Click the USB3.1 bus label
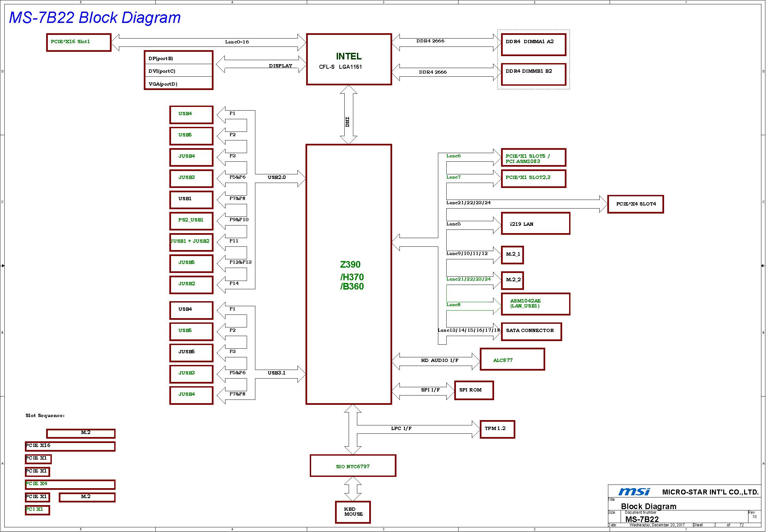774x532 pixels. [277, 373]
